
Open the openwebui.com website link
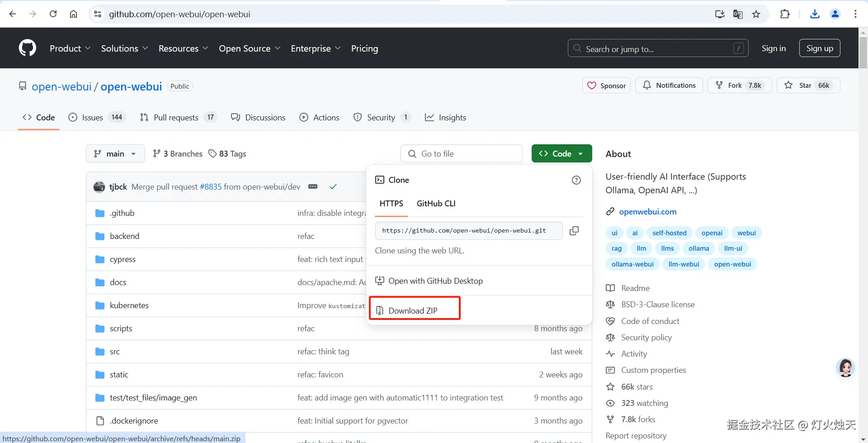647,212
